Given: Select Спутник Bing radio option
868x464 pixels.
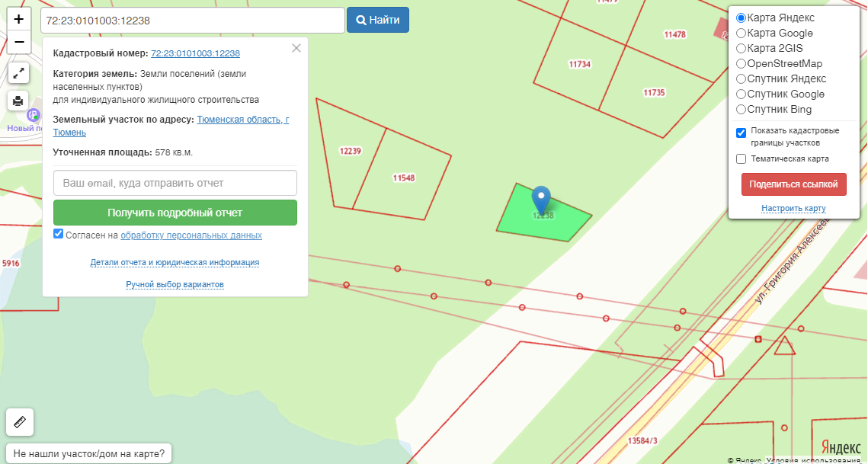Looking at the screenshot, I should tap(741, 110).
